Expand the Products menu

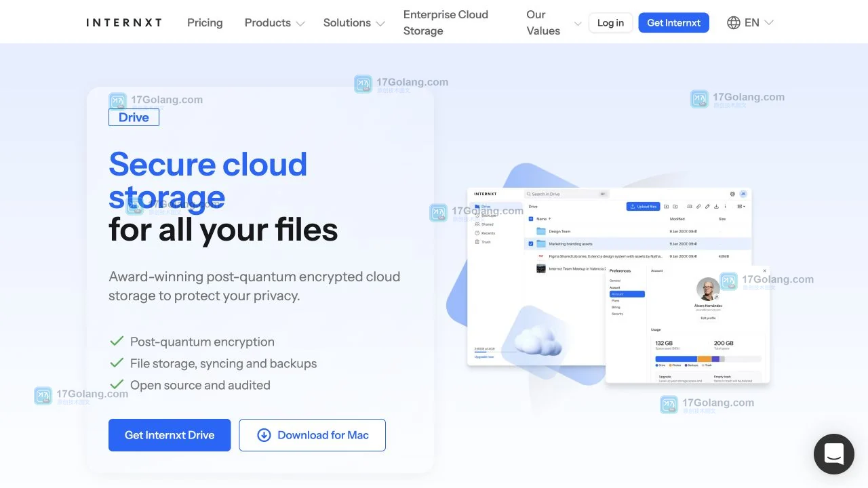click(x=275, y=22)
